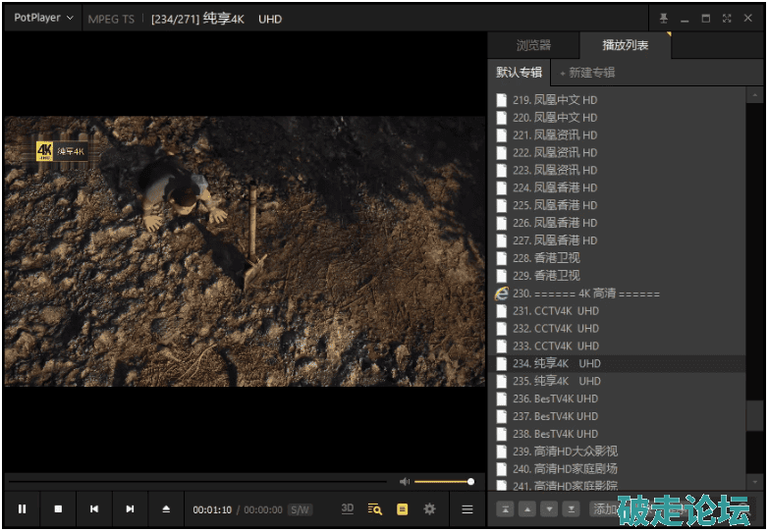Open the playlist search icon

(374, 509)
